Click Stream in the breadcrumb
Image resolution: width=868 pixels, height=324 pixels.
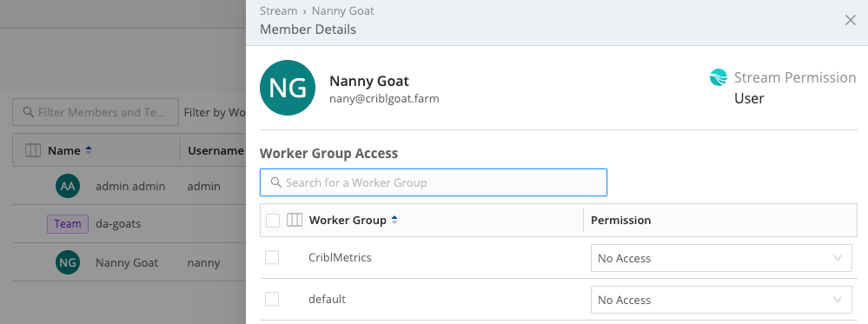(x=278, y=11)
